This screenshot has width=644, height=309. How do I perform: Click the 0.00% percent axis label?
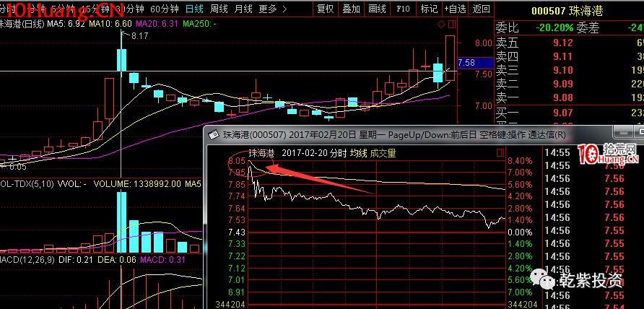520,232
